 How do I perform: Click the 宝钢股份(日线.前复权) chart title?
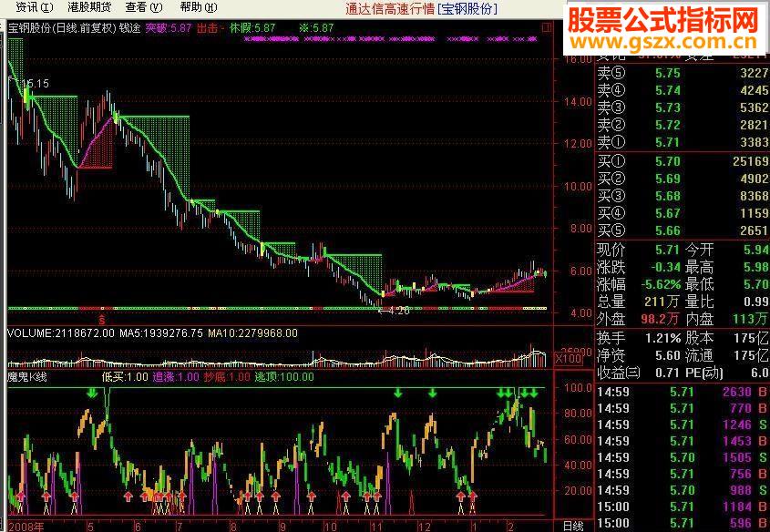point(62,28)
